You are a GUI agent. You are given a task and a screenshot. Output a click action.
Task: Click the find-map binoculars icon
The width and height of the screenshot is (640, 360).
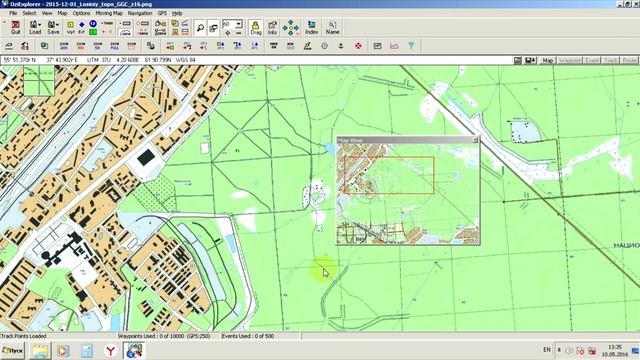point(25,46)
